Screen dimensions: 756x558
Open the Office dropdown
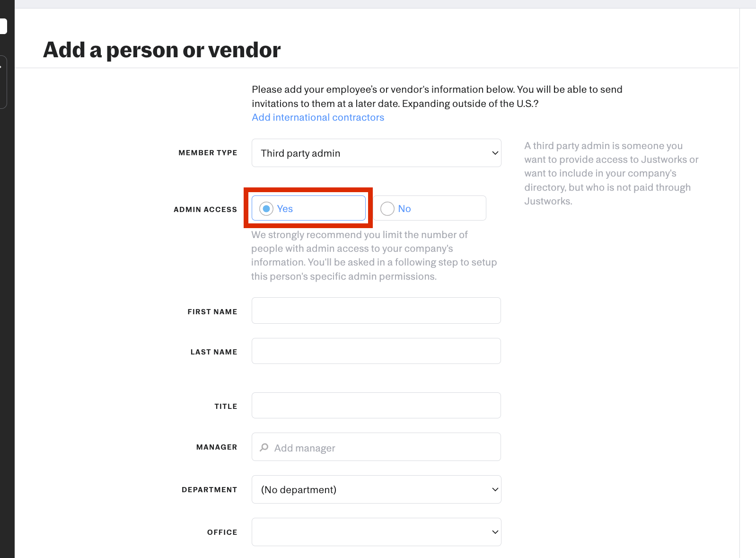pos(376,532)
